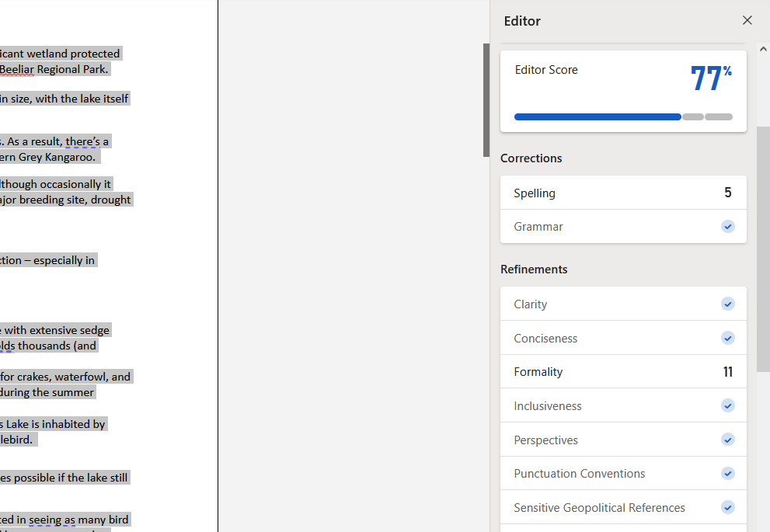Viewport: 770px width, 532px height.
Task: Click the checkmark next to Inclusiveness
Action: coord(727,405)
